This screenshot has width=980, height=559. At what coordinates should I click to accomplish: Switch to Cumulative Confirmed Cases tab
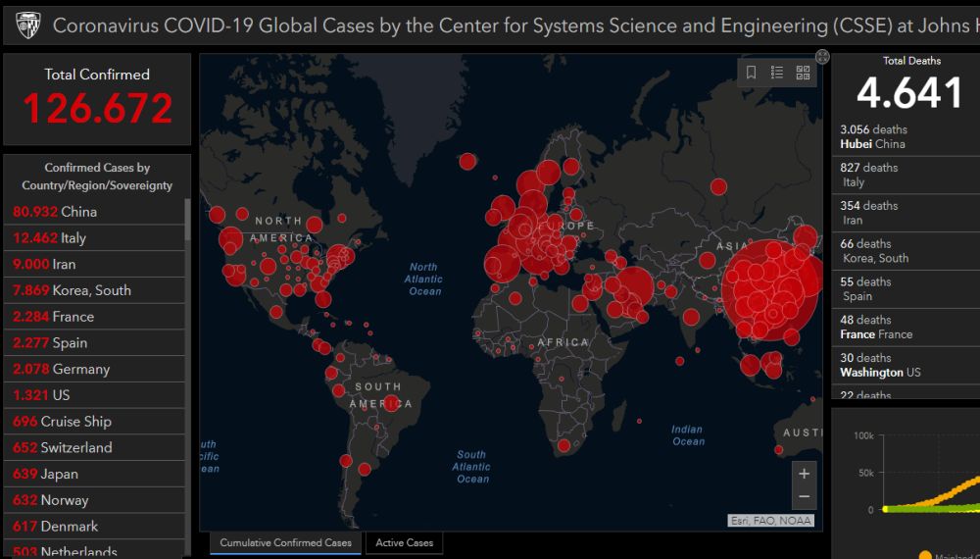[285, 542]
